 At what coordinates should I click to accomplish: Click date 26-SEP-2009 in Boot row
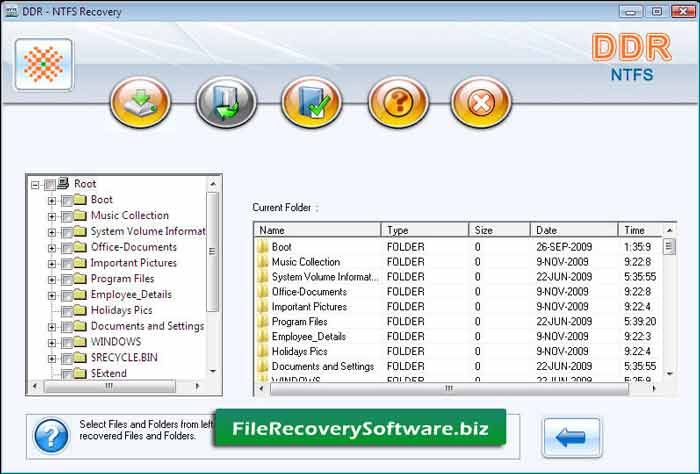click(564, 247)
